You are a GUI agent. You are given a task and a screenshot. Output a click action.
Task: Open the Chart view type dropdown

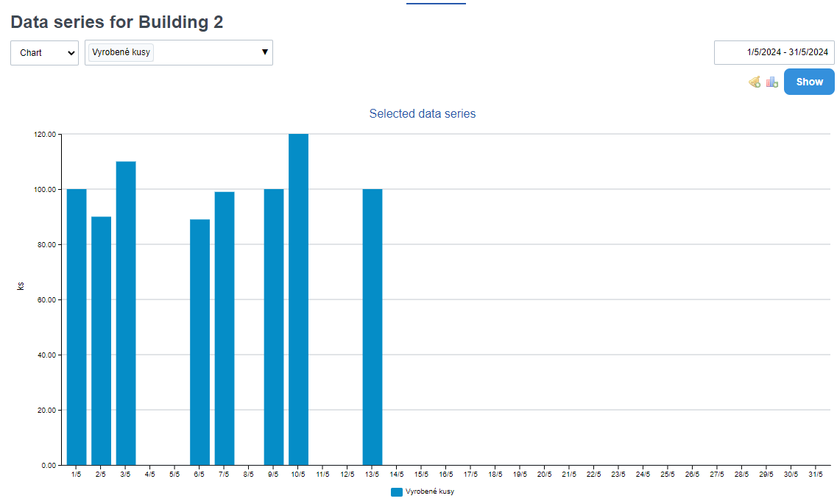[x=44, y=53]
